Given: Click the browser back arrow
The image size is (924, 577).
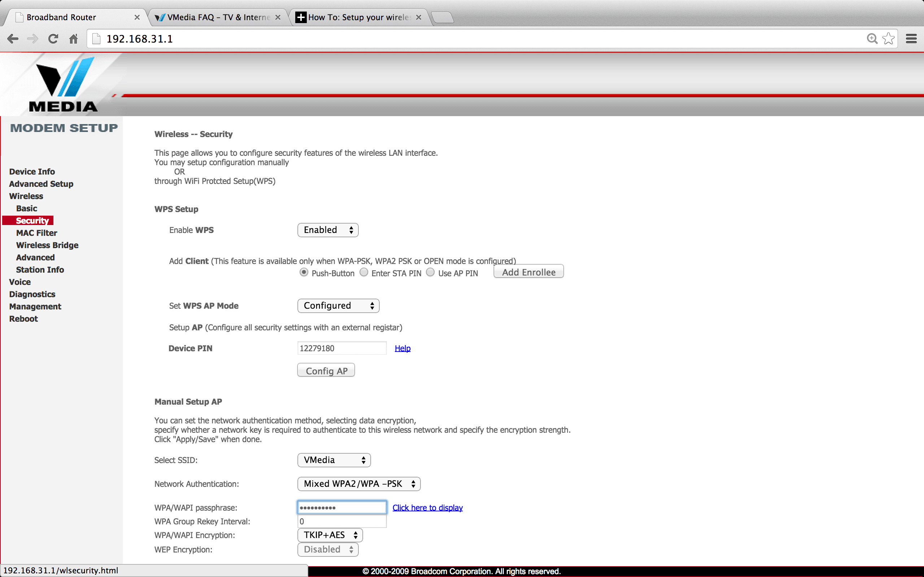Looking at the screenshot, I should click(x=13, y=39).
